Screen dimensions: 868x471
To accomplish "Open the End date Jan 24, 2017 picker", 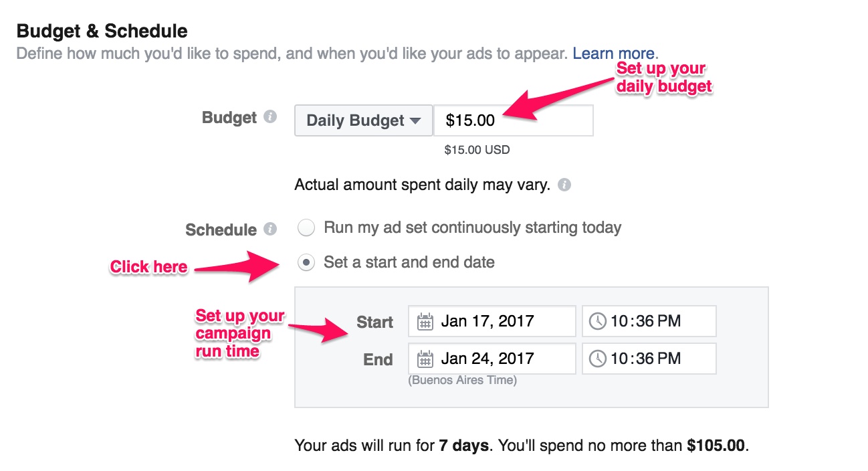I will pyautogui.click(x=492, y=359).
